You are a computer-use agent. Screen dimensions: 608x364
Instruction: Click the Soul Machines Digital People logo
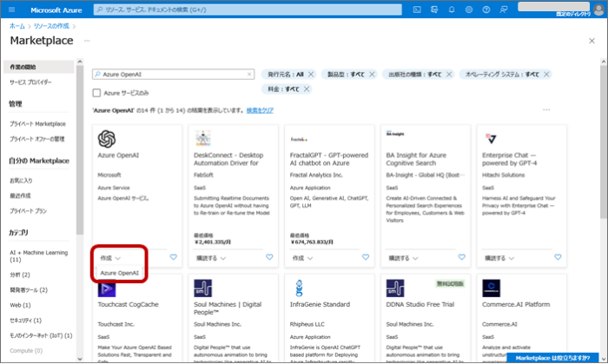pyautogui.click(x=202, y=288)
